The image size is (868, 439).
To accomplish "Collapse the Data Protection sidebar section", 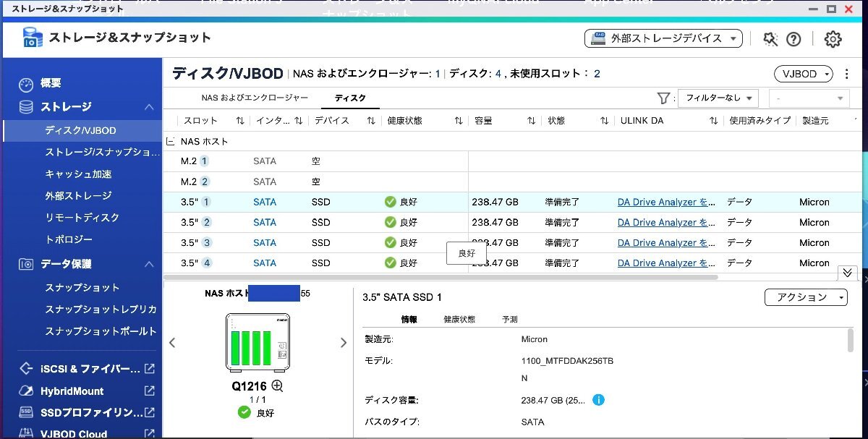I will tap(149, 264).
